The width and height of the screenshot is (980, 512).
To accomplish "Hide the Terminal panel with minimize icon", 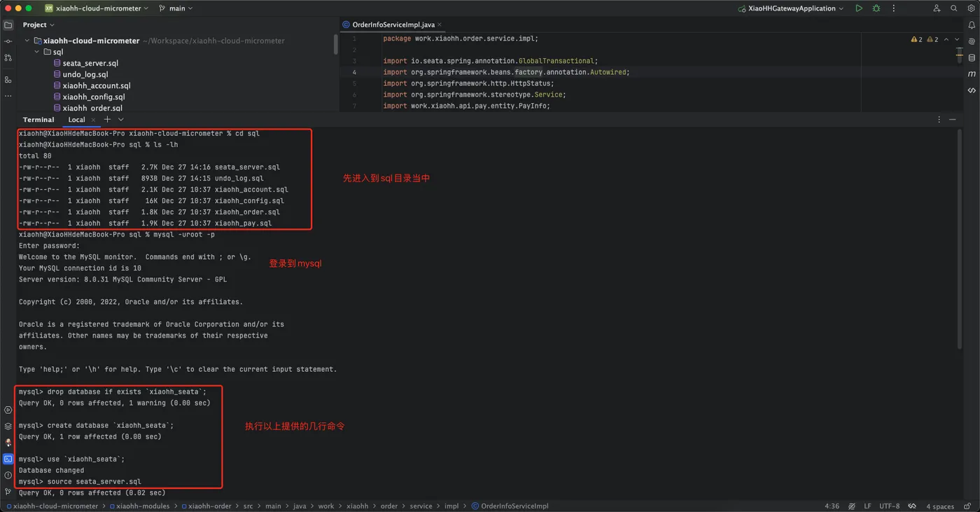I will coord(953,120).
